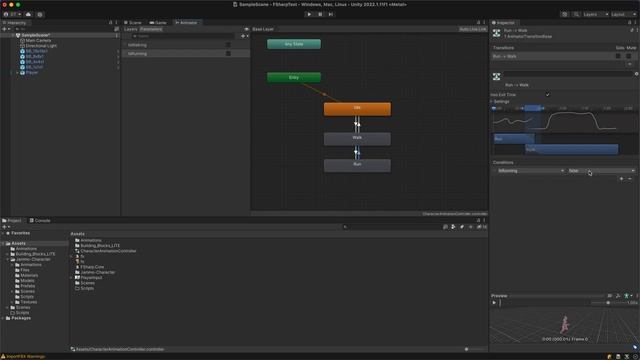Select the Hierarchy panel tab

[x=15, y=22]
